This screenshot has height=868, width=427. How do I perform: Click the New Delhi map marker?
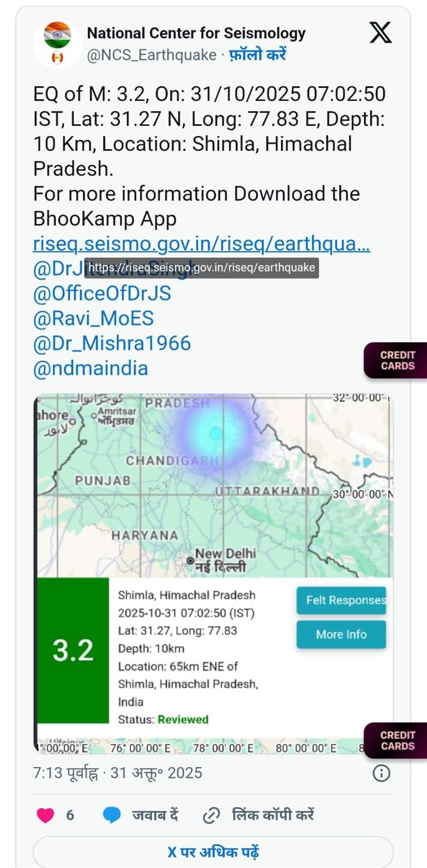point(191,561)
